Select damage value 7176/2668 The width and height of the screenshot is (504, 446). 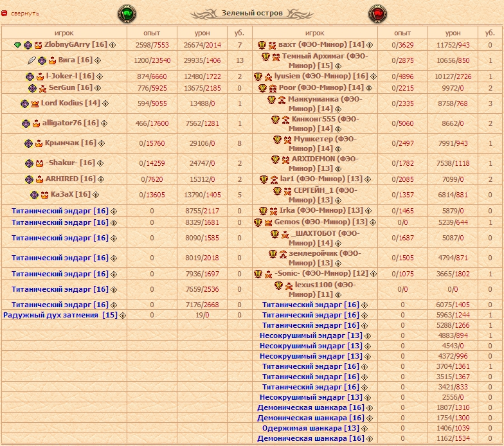coord(202,305)
